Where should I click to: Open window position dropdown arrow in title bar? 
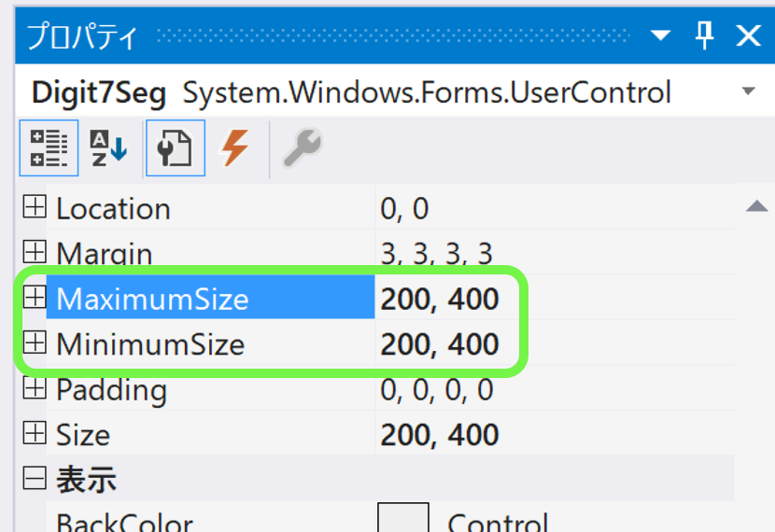[660, 35]
